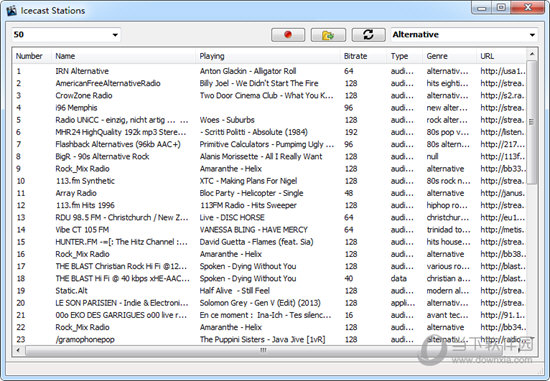The width and height of the screenshot is (550, 381).
Task: Select Flashback Alternatives (96kb AAC+)
Action: click(118, 145)
